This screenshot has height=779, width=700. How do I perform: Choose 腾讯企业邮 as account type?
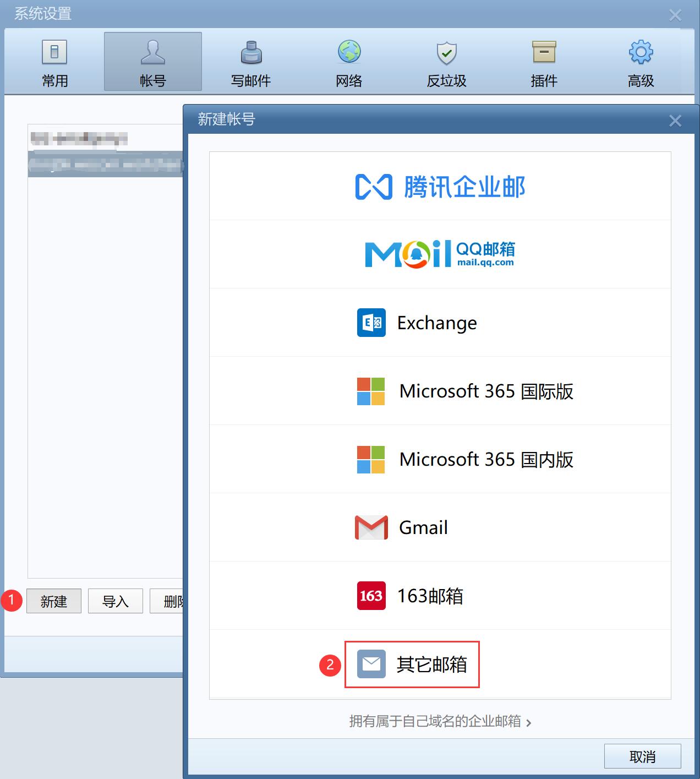point(440,187)
